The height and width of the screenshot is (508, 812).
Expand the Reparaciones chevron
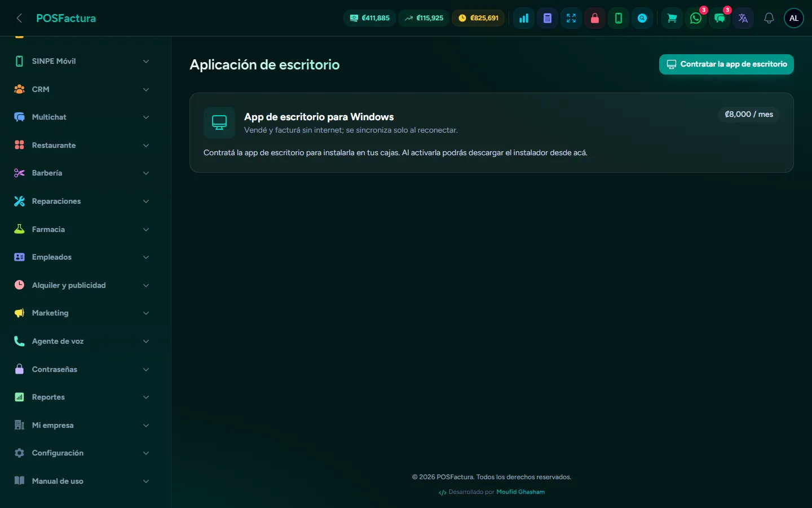pyautogui.click(x=146, y=202)
